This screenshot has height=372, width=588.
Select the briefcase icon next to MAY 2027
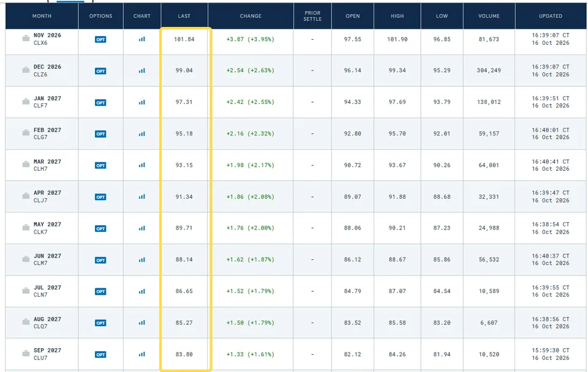(x=26, y=228)
